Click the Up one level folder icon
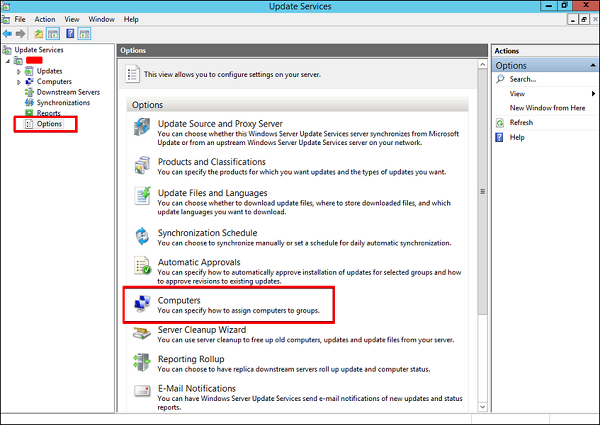Viewport: 600px width, 425px height. click(x=38, y=33)
